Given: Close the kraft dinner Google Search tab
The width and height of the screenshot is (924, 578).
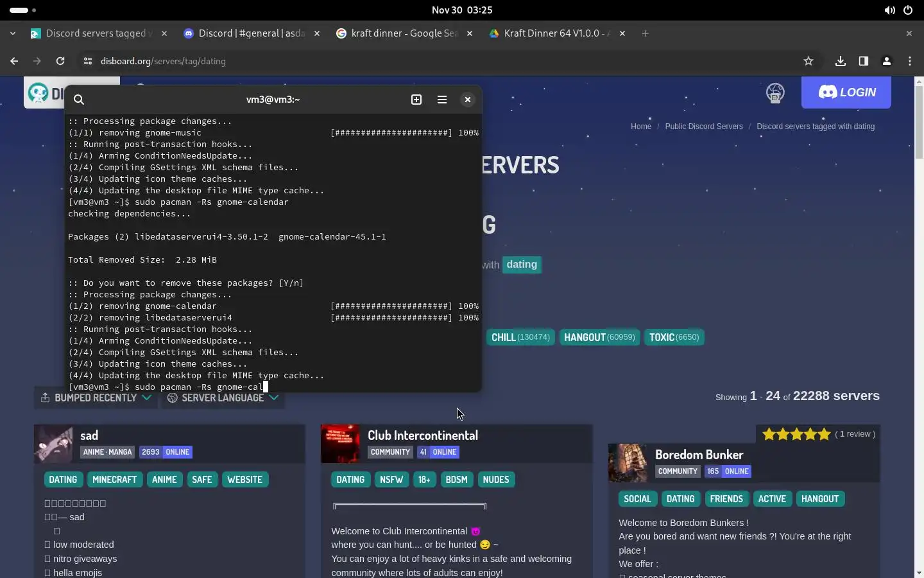Looking at the screenshot, I should click(x=470, y=33).
